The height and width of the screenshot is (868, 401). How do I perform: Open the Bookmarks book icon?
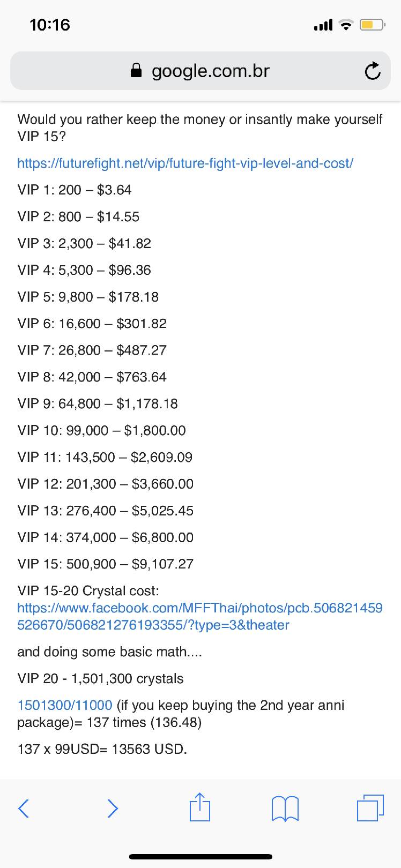pyautogui.click(x=285, y=808)
